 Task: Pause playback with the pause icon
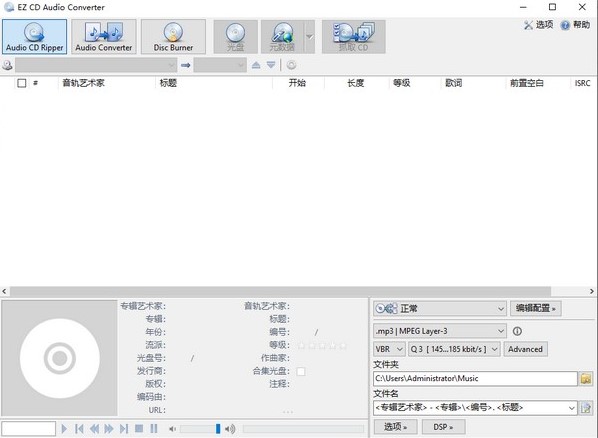(x=154, y=428)
